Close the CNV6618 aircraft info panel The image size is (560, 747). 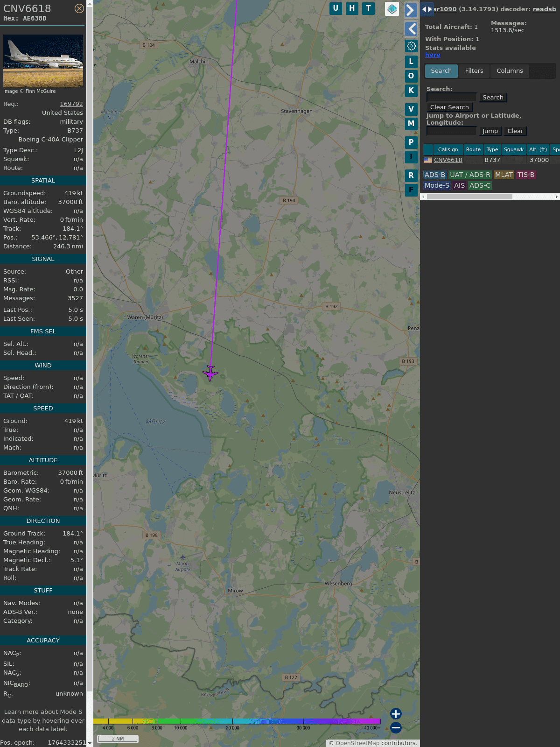tap(79, 8)
